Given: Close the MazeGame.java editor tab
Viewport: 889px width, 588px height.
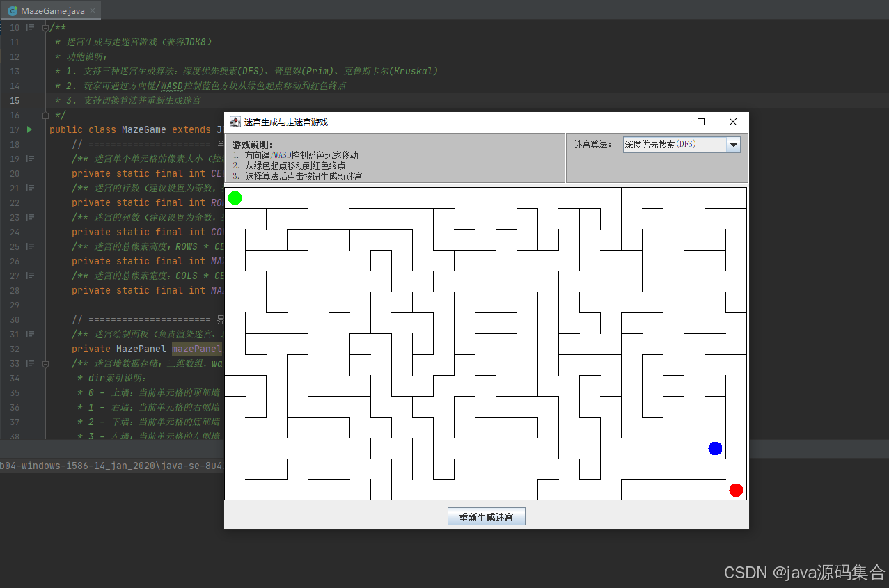Looking at the screenshot, I should tap(93, 11).
